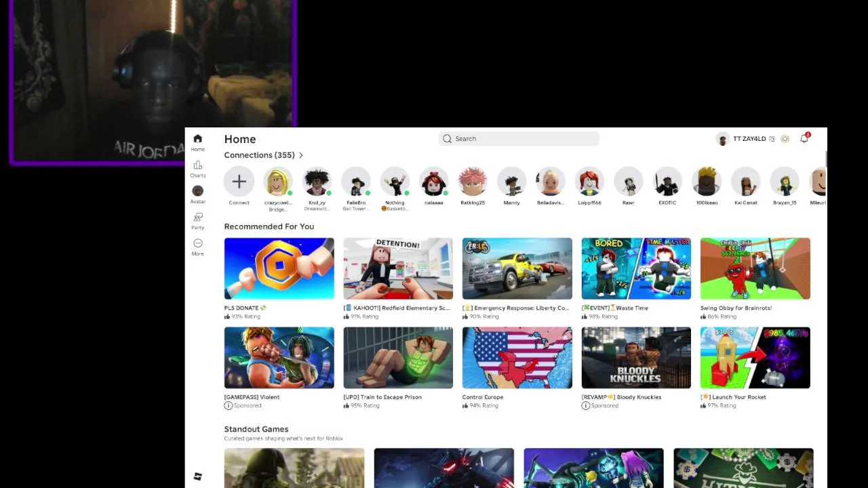Open the Avatar sidebar icon
This screenshot has height=488, width=868.
(197, 191)
